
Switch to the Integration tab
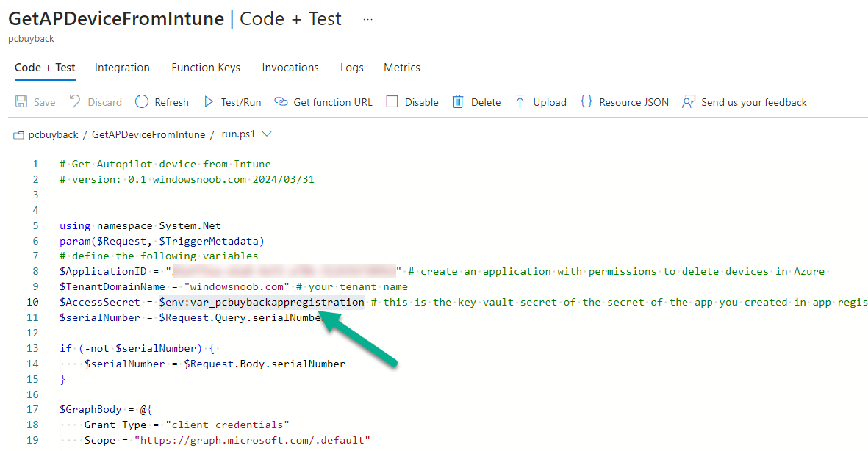122,68
